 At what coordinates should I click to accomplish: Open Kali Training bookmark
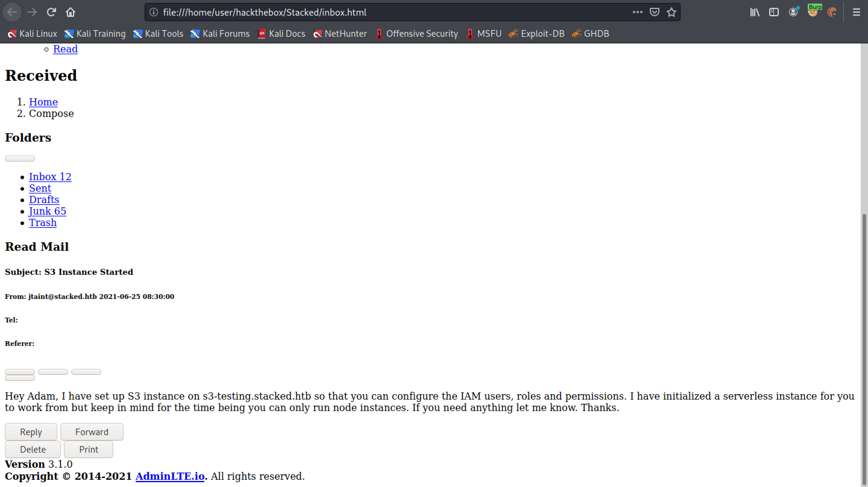(x=95, y=34)
